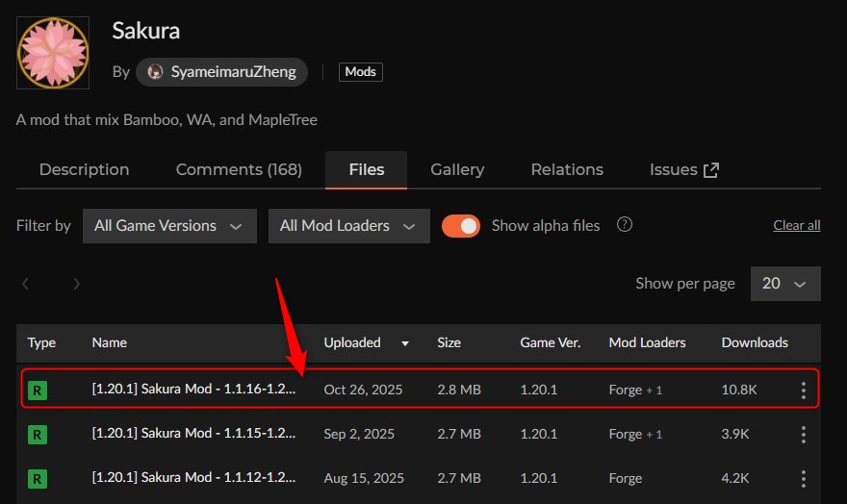Go to the previous page arrow
The height and width of the screenshot is (504, 847).
tap(26, 284)
